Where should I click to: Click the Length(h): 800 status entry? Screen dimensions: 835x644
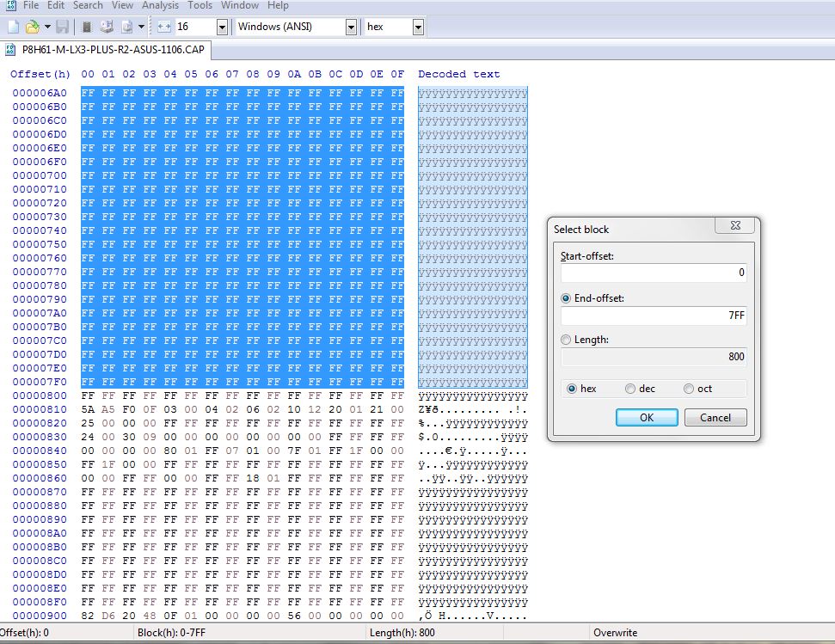click(402, 633)
